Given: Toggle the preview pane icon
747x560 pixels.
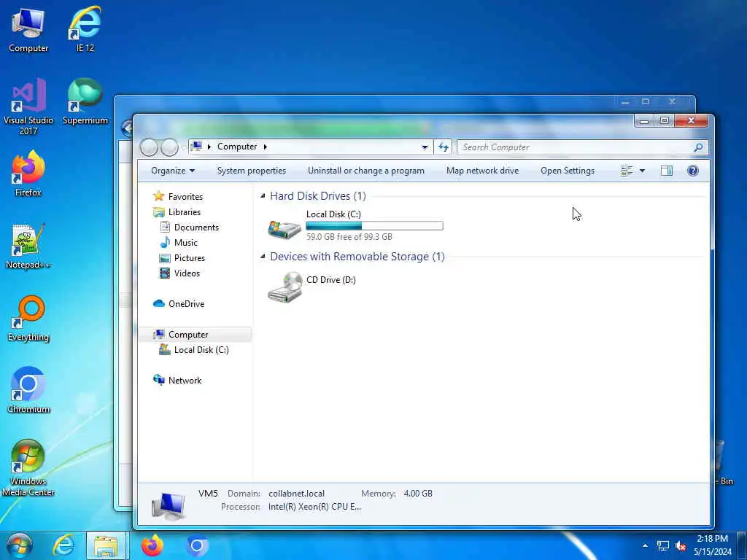Looking at the screenshot, I should pyautogui.click(x=667, y=171).
